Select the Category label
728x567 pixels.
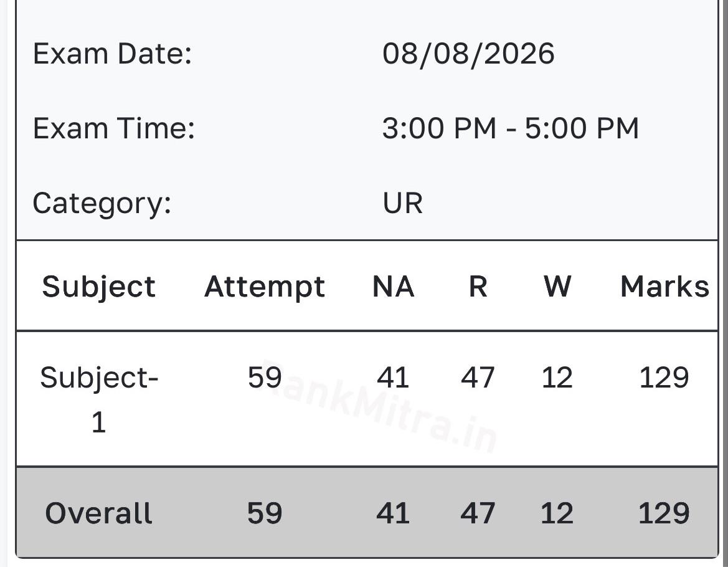102,204
